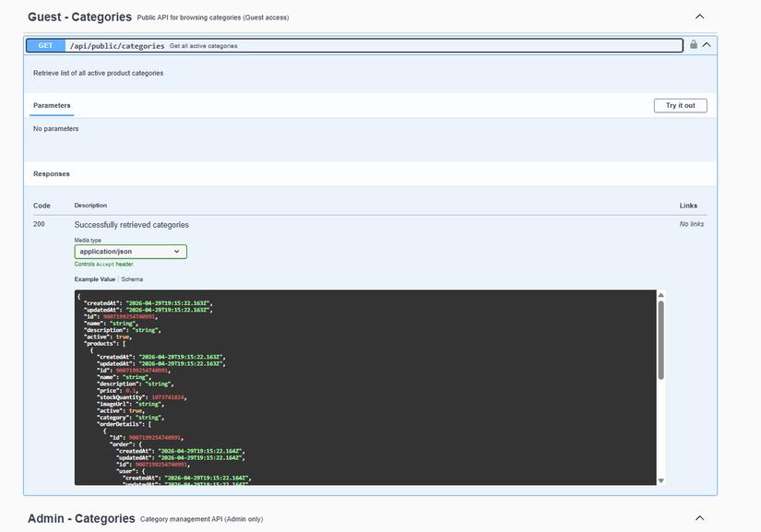
Task: Click the "products" line in the example JSON
Action: [105, 343]
